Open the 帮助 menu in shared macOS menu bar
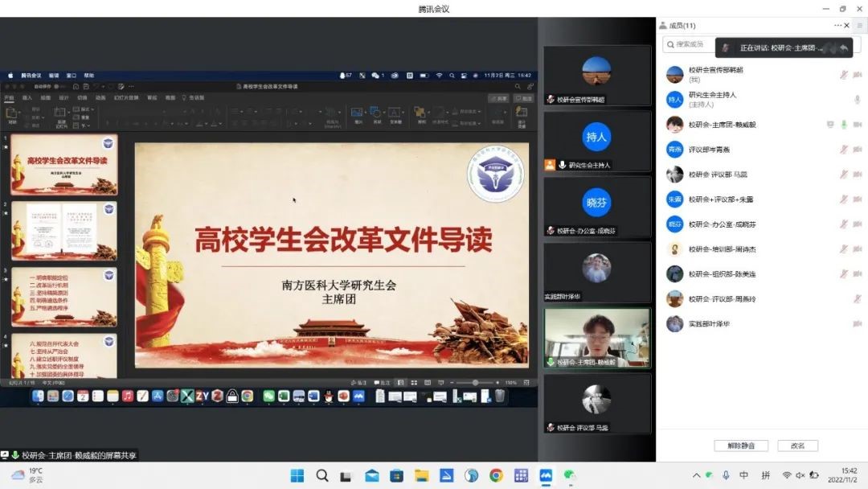Screen dimensions: 868x489 (88, 76)
